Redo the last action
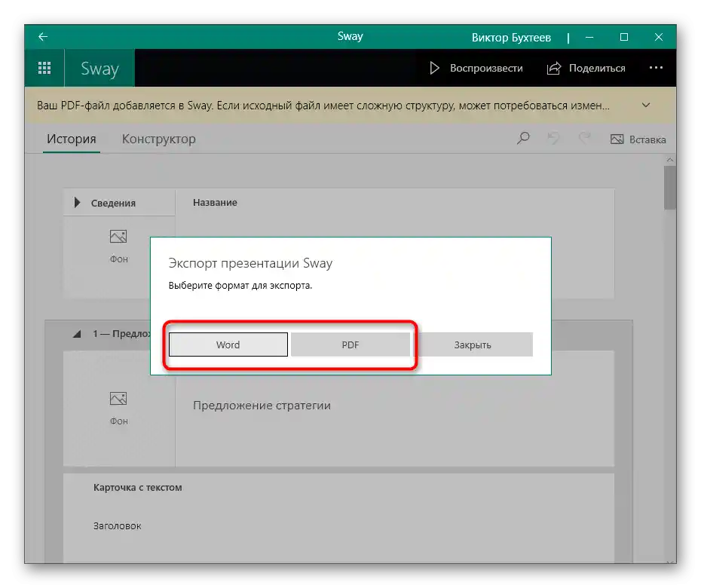The height and width of the screenshot is (588, 701). pos(584,138)
